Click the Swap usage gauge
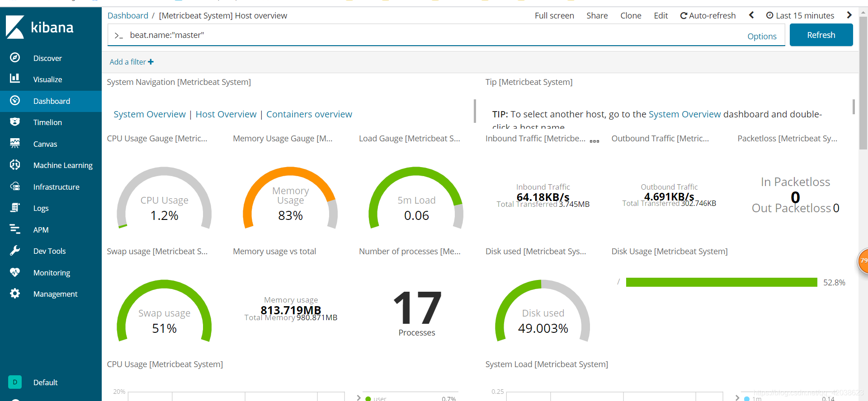This screenshot has height=401, width=868. tap(164, 311)
